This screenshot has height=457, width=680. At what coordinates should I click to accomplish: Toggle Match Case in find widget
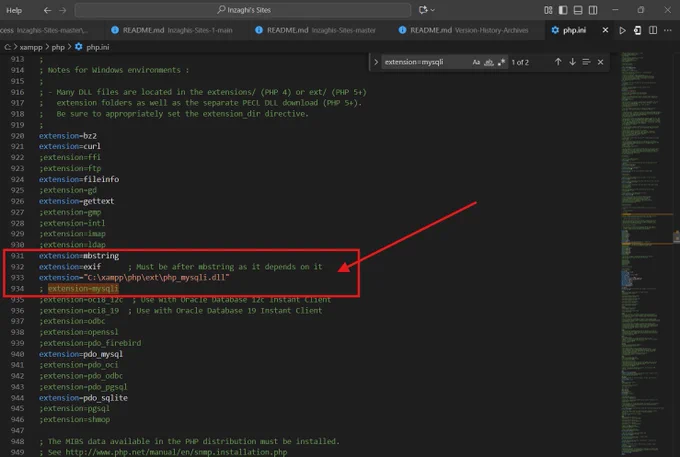pyautogui.click(x=476, y=62)
